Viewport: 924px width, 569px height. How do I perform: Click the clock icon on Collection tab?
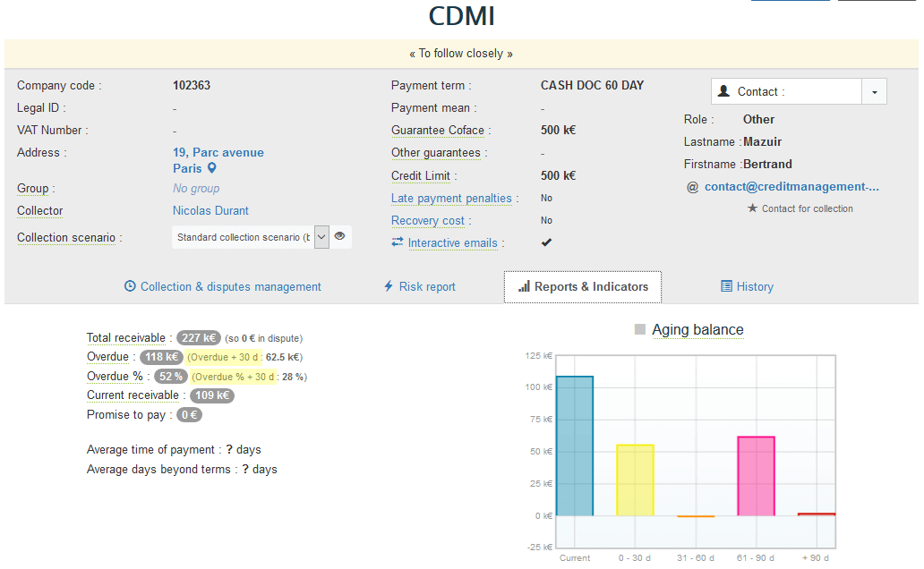tap(130, 286)
